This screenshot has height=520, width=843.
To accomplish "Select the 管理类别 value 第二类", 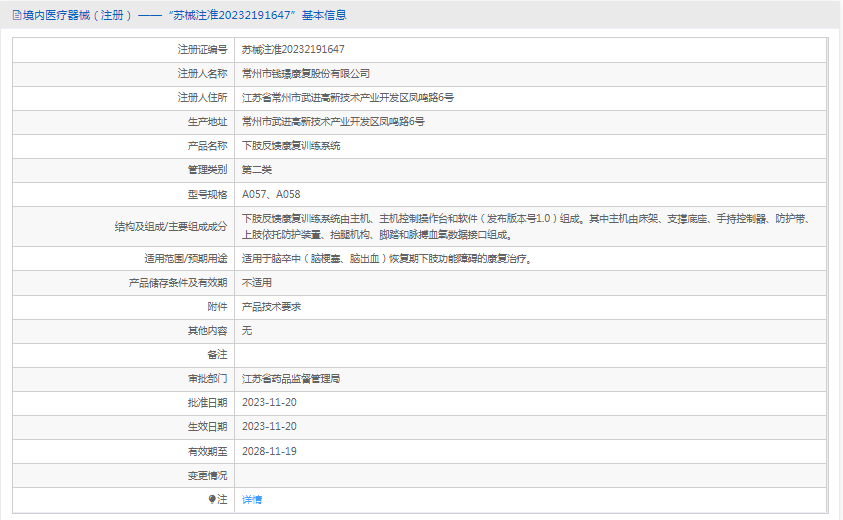I will coord(256,170).
